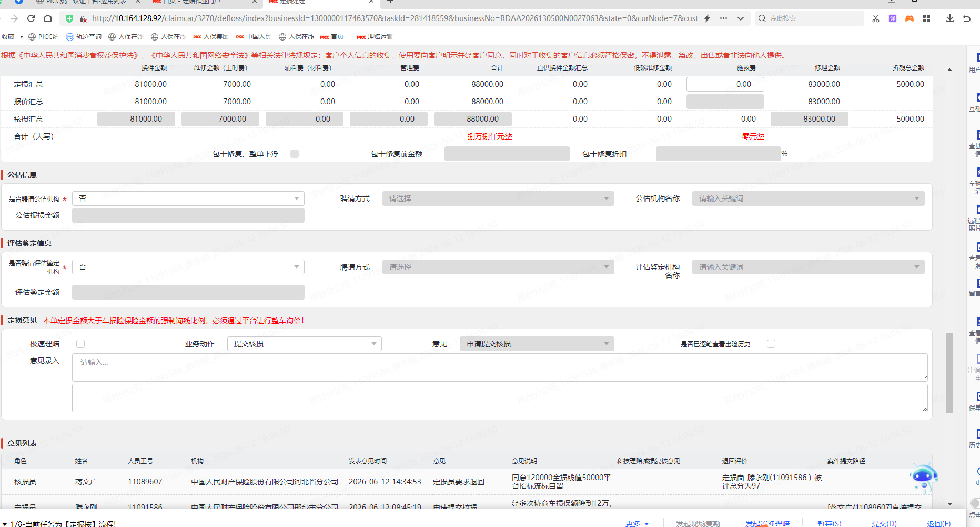Open the green site security shield icon
Screen dimensions: 980x527
point(69,18)
